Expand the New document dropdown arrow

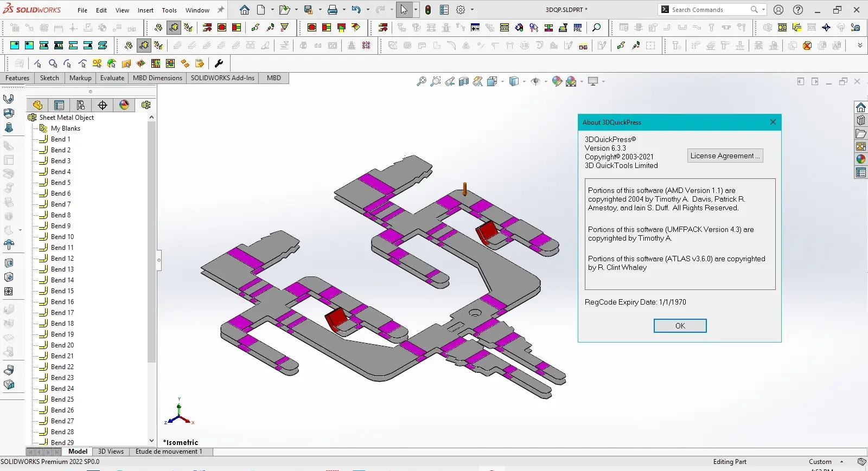pos(272,10)
